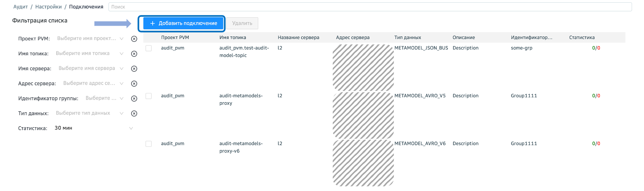This screenshot has width=644, height=191.
Task: Tick the audit-metamodels-proxy-v6 row checkbox
Action: point(149,144)
